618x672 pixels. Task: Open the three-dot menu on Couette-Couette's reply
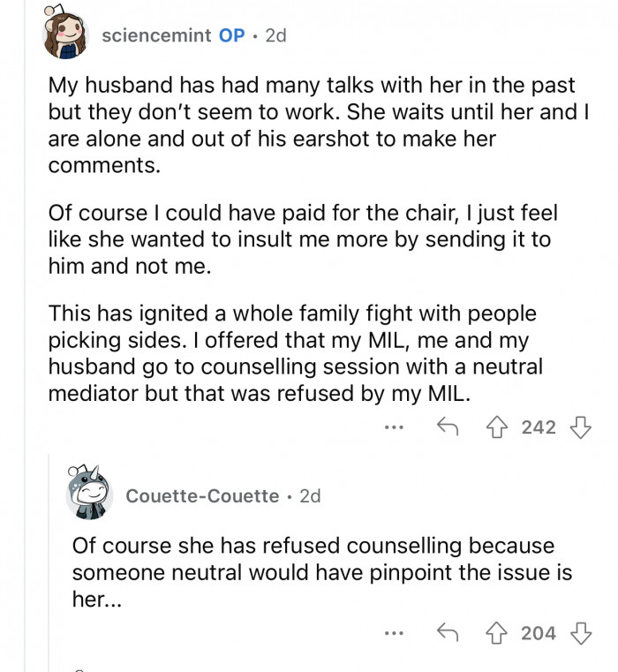[394, 633]
